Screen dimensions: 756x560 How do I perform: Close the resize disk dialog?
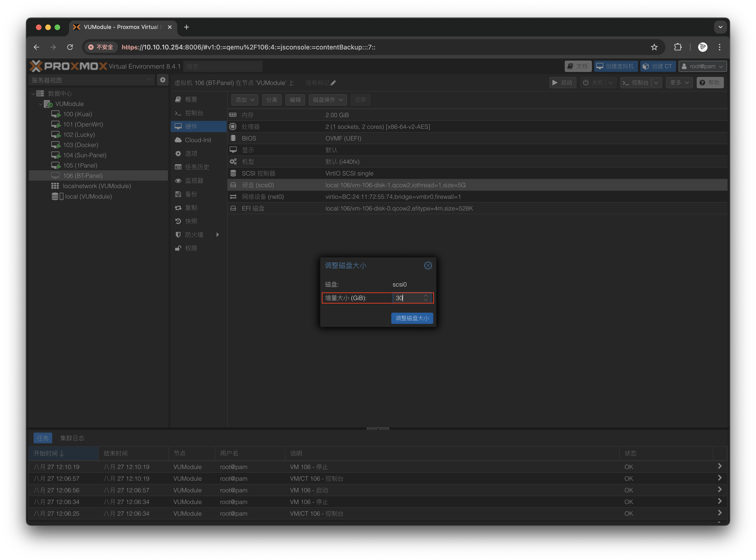tap(428, 266)
